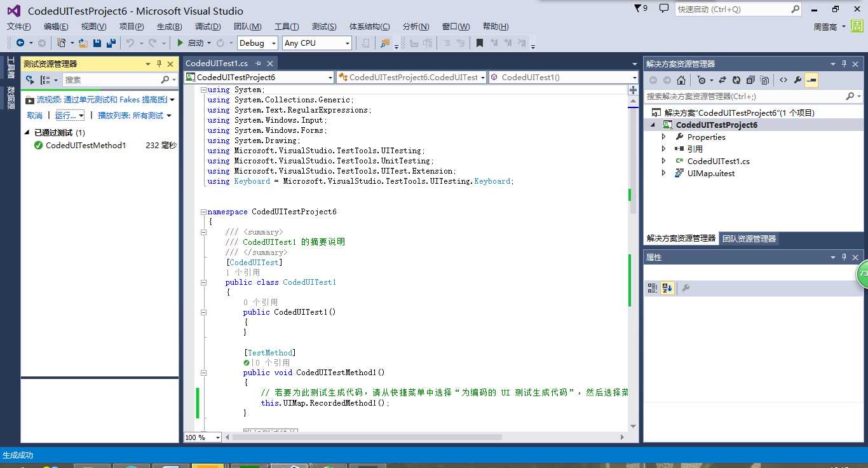Click the Save single-disk toolbar icon
The image size is (868, 468).
click(97, 43)
